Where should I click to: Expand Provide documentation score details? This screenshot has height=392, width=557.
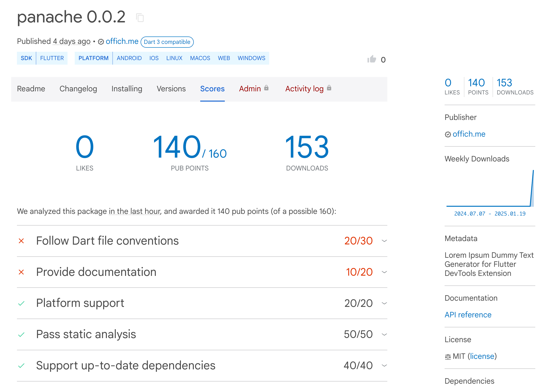click(384, 272)
